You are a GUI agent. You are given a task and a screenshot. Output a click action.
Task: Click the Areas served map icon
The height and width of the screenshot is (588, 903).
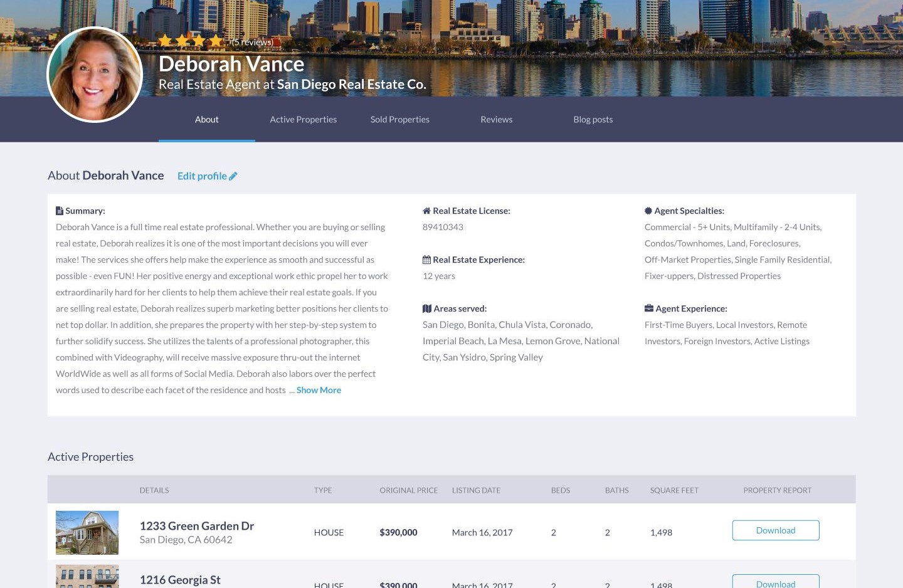(x=426, y=308)
